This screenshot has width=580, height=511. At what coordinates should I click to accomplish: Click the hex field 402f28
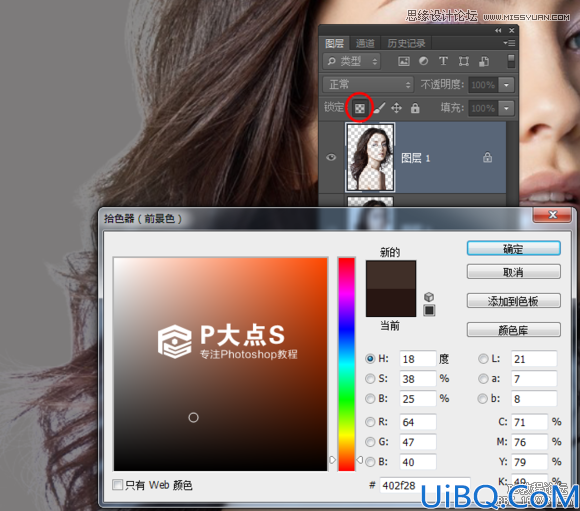click(425, 485)
